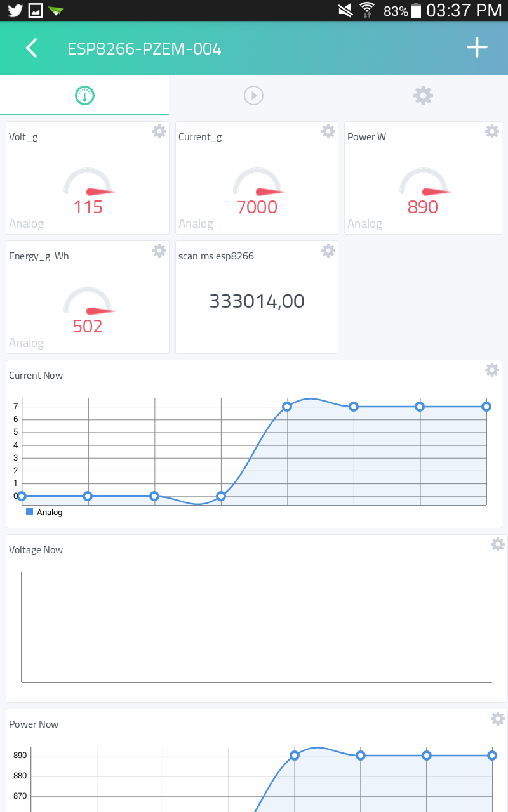Tap the first data point in Current Now chart
The image size is (508, 812).
point(22,496)
